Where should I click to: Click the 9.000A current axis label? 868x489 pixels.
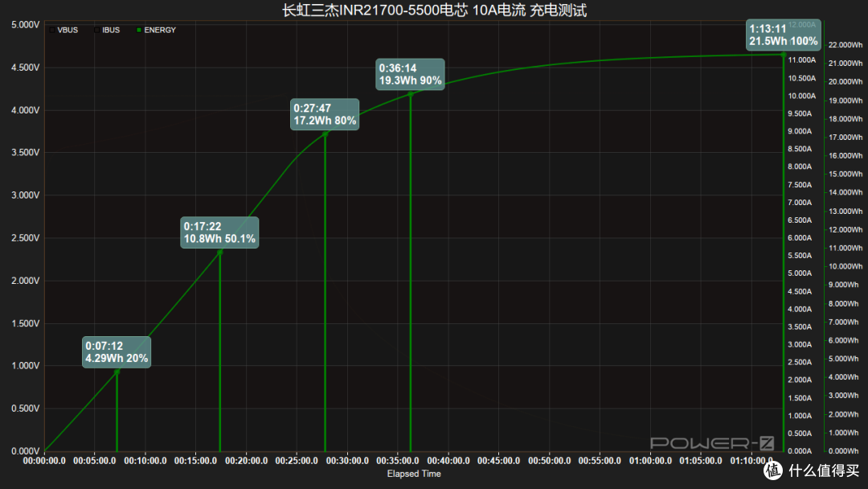tap(800, 131)
